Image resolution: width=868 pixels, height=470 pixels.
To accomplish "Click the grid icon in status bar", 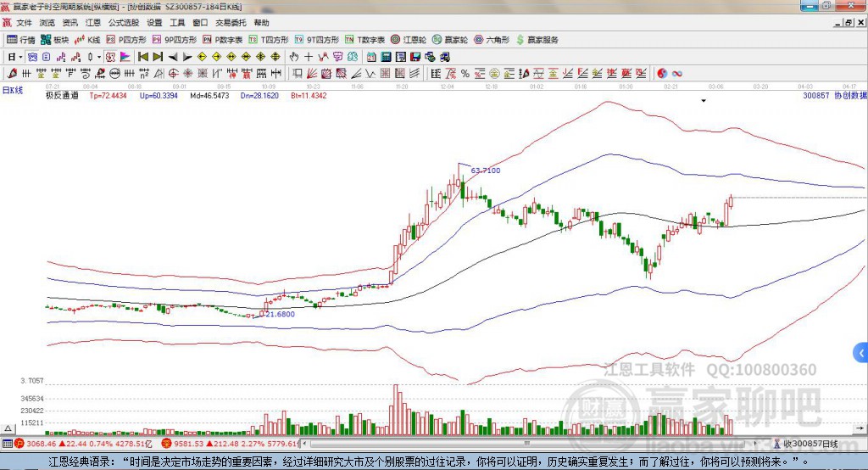I will point(7,444).
